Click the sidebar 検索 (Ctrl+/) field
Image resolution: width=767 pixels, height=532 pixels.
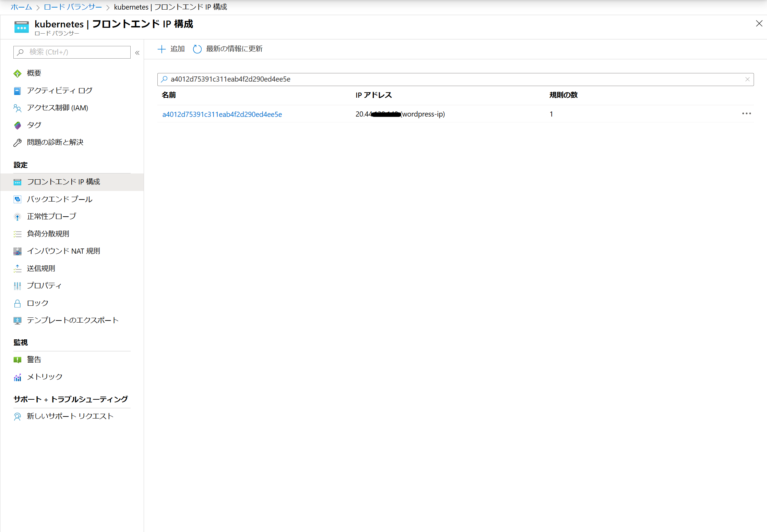click(x=72, y=52)
